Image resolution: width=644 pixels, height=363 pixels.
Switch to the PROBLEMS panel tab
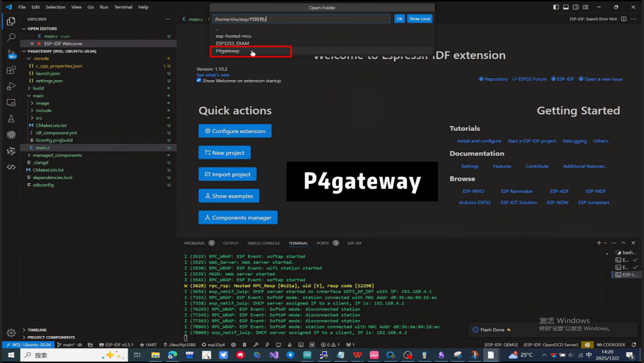tap(194, 243)
